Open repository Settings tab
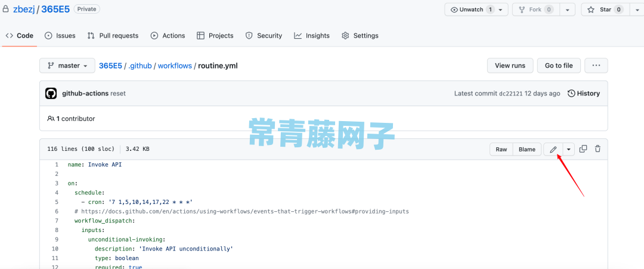The width and height of the screenshot is (644, 269). [360, 36]
